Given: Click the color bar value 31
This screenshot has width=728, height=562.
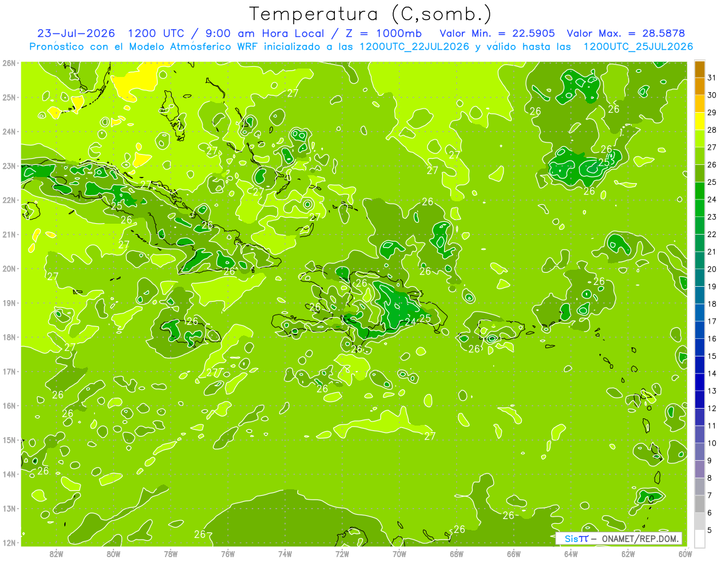Looking at the screenshot, I should point(712,78).
